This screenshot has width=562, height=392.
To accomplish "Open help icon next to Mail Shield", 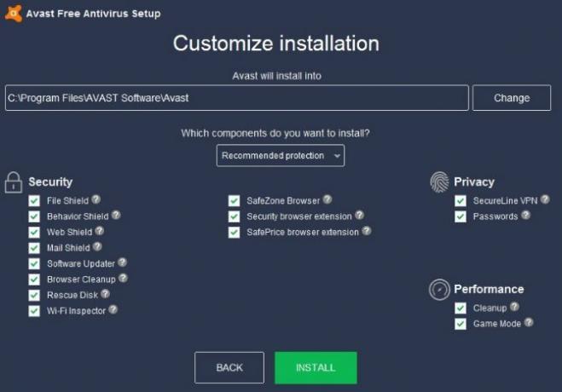I will [x=97, y=246].
